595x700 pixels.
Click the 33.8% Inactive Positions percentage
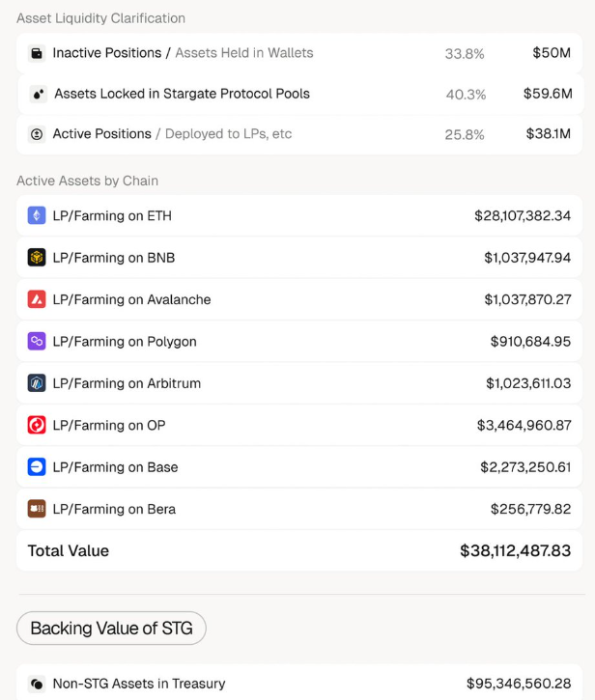coord(465,54)
